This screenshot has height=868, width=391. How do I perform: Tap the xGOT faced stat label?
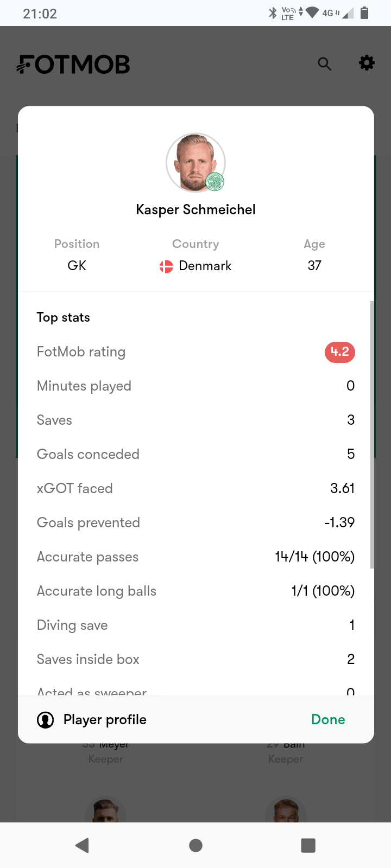75,488
